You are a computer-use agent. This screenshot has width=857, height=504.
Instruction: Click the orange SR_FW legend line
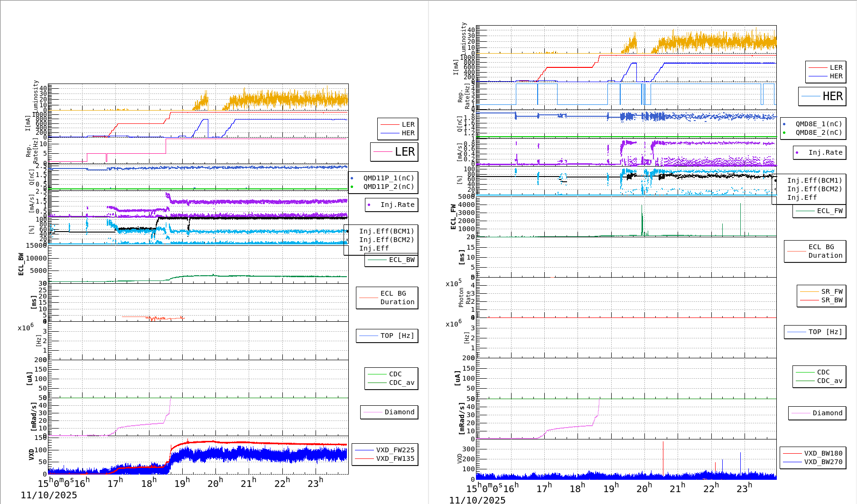point(809,291)
